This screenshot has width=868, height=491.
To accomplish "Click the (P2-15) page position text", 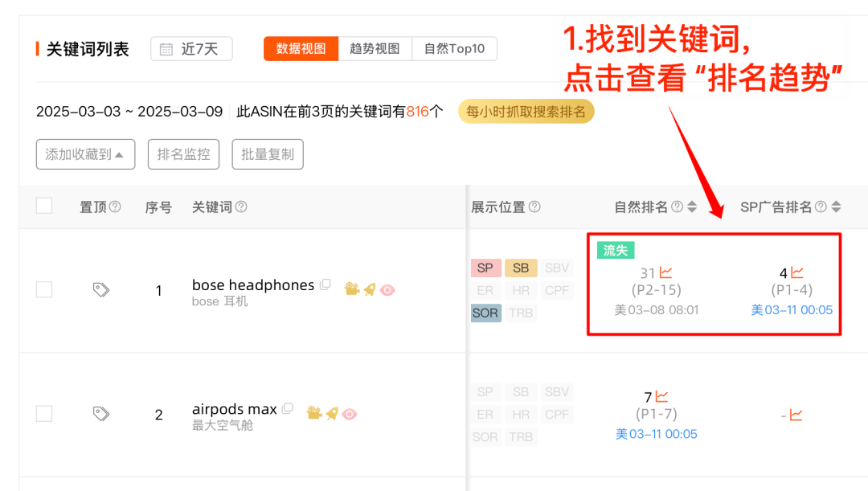I will pos(657,290).
